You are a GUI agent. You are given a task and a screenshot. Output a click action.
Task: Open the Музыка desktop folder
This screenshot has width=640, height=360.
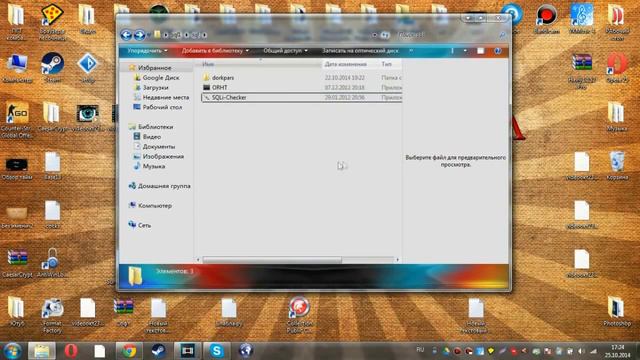[616, 117]
